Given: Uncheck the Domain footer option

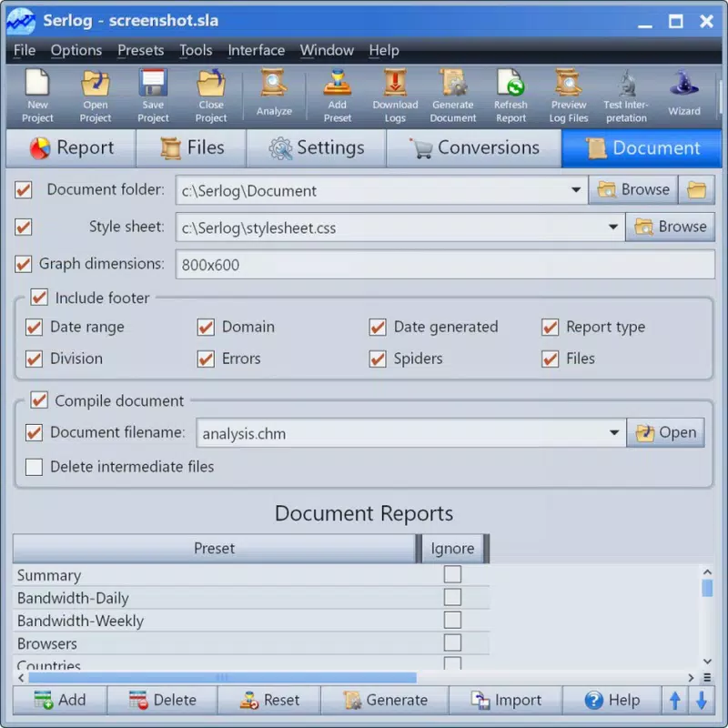Looking at the screenshot, I should (206, 327).
